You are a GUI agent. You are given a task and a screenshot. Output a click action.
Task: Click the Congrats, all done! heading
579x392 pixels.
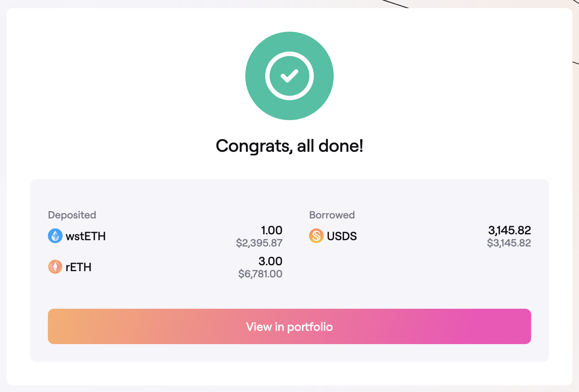[289, 146]
